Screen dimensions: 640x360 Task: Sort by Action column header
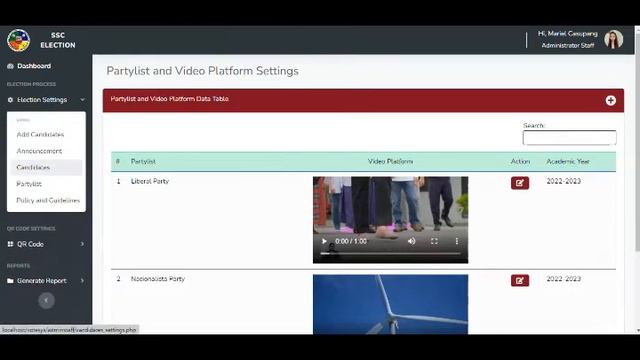520,162
